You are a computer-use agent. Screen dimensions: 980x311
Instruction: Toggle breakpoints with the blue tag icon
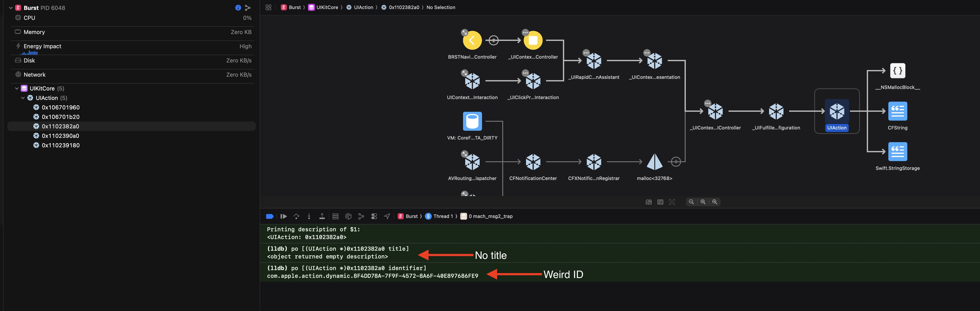pos(270,216)
